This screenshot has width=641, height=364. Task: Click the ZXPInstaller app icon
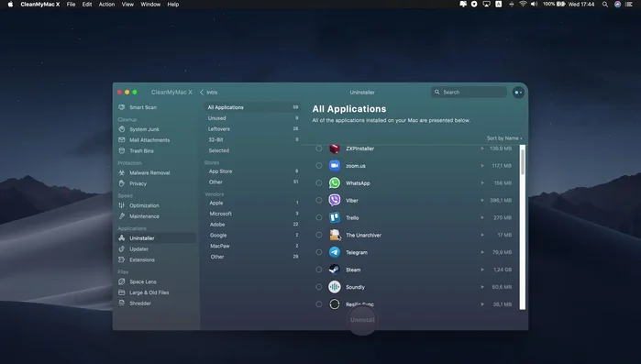[x=335, y=149]
